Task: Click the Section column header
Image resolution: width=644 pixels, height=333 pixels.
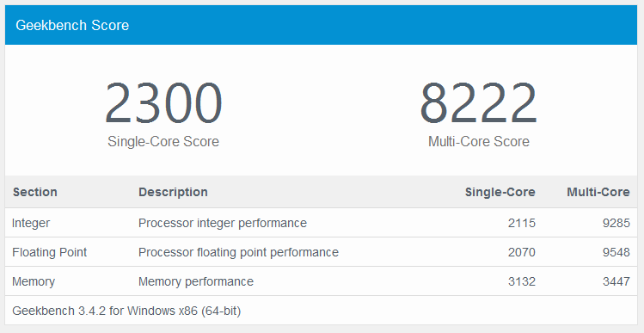Action: pos(35,192)
